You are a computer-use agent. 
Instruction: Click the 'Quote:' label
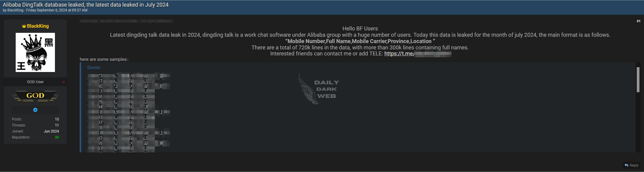click(94, 67)
